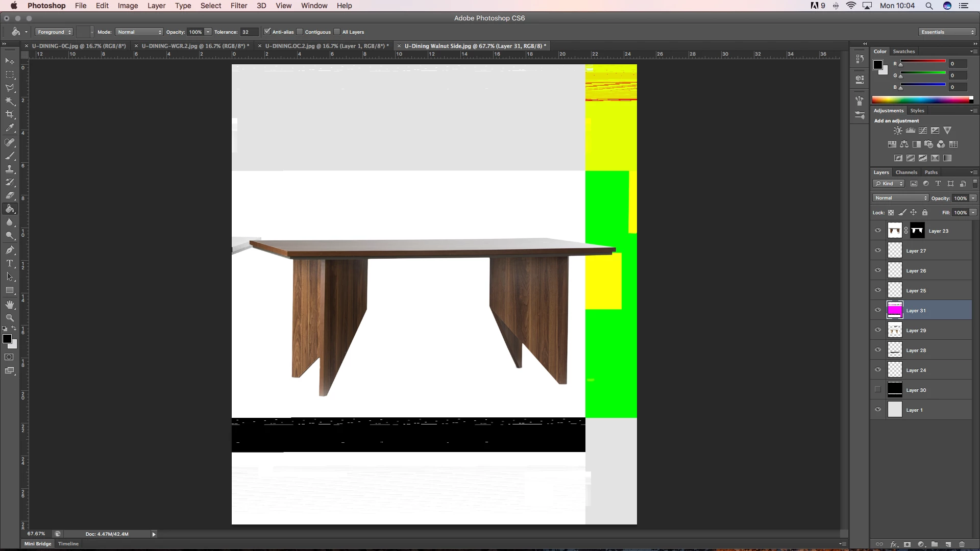Open the Foreground fill source dropdown
This screenshot has height=551, width=980.
click(x=54, y=32)
